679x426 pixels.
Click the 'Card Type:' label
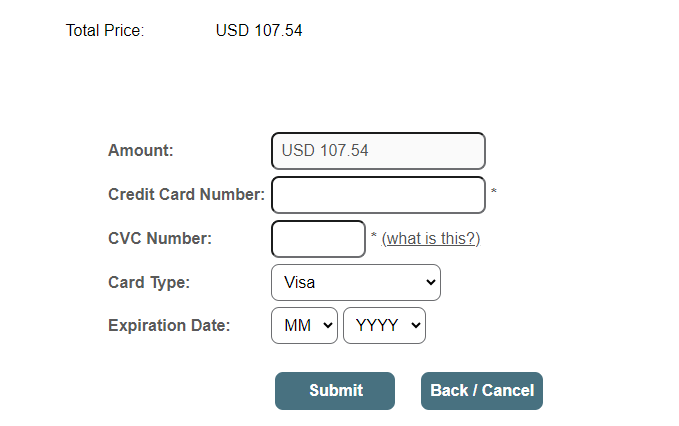(x=149, y=283)
